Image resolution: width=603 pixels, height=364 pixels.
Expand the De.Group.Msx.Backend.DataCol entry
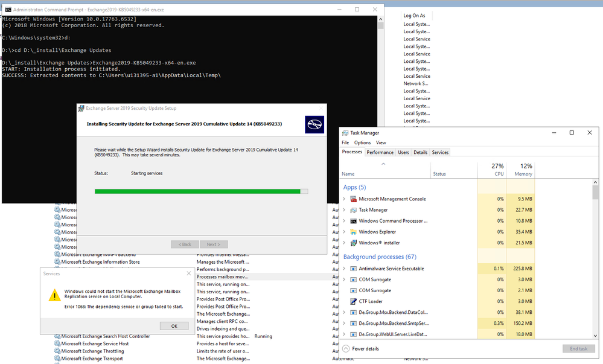(x=344, y=313)
